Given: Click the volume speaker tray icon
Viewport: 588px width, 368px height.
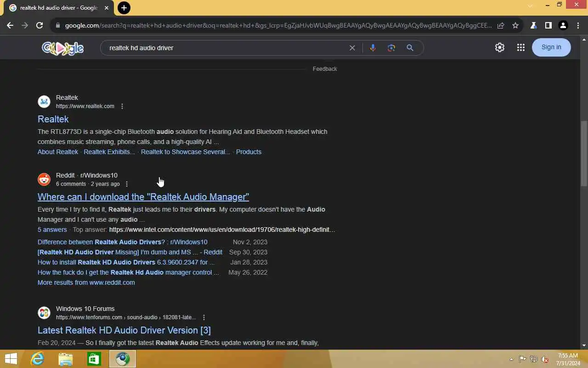Looking at the screenshot, I should click(x=545, y=359).
